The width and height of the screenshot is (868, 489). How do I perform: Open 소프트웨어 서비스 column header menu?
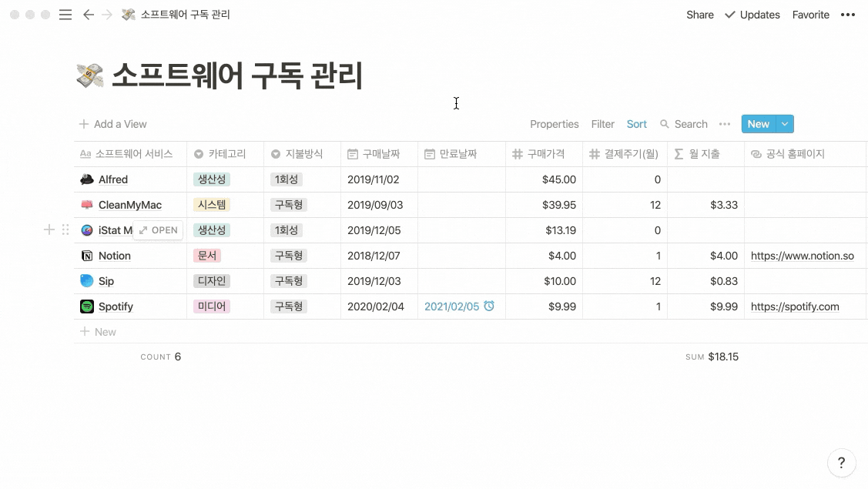click(x=130, y=154)
